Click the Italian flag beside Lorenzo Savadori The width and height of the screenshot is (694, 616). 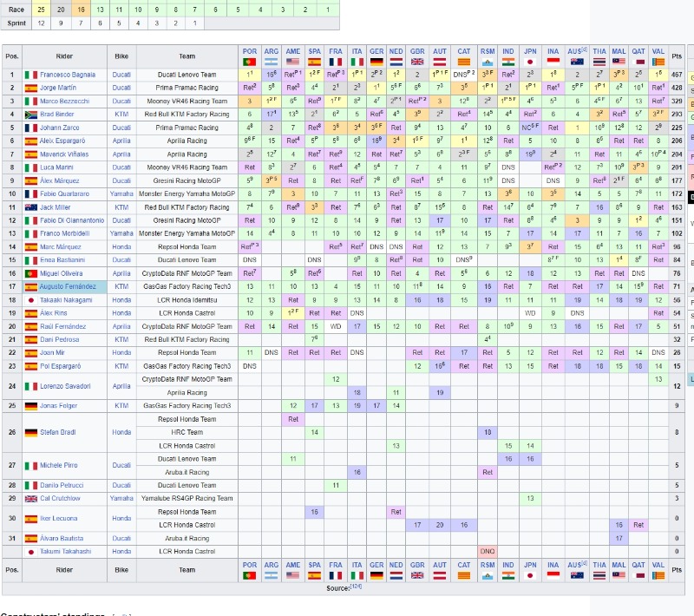[x=31, y=386]
